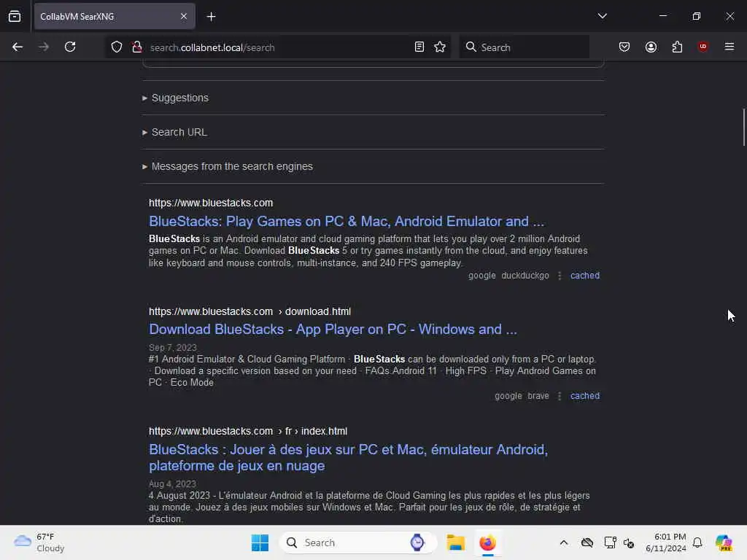747x560 pixels.
Task: Open File Explorer from the taskbar
Action: point(455,542)
